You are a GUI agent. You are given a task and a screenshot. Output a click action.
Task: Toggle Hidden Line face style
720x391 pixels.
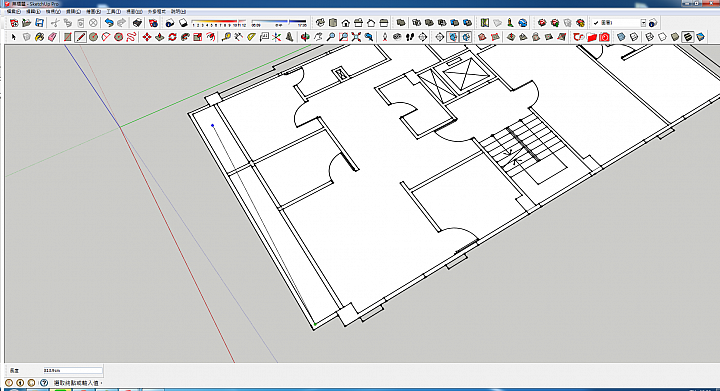[662, 37]
